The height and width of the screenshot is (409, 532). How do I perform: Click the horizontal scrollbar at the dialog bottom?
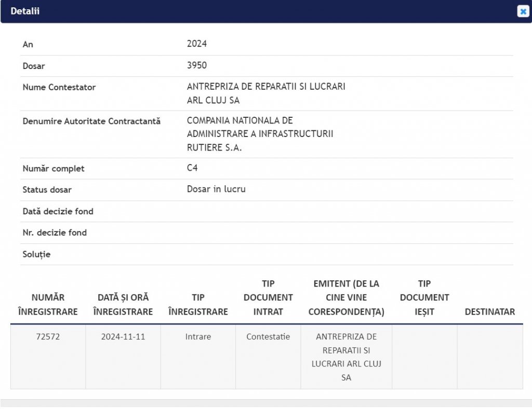(266, 403)
